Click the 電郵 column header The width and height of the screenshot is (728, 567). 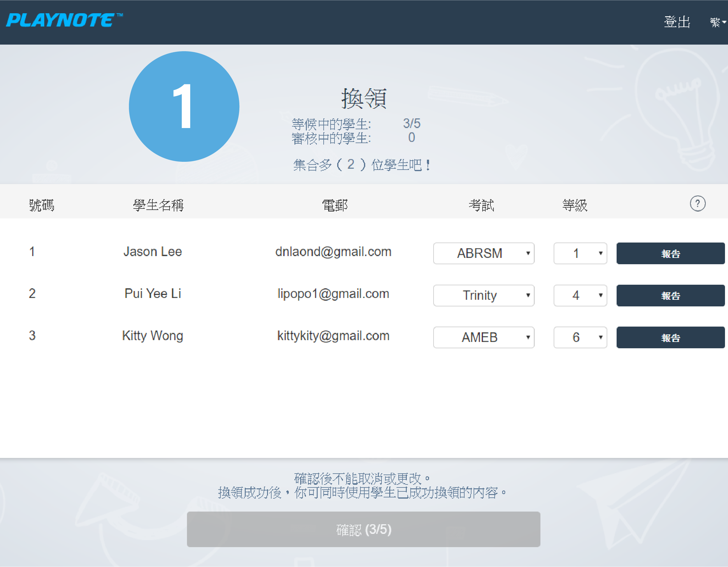point(335,205)
